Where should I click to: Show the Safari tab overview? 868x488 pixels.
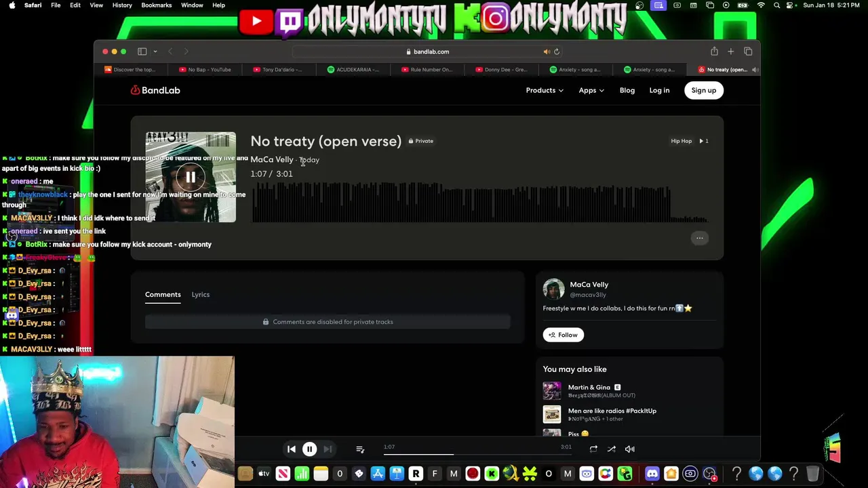[748, 52]
